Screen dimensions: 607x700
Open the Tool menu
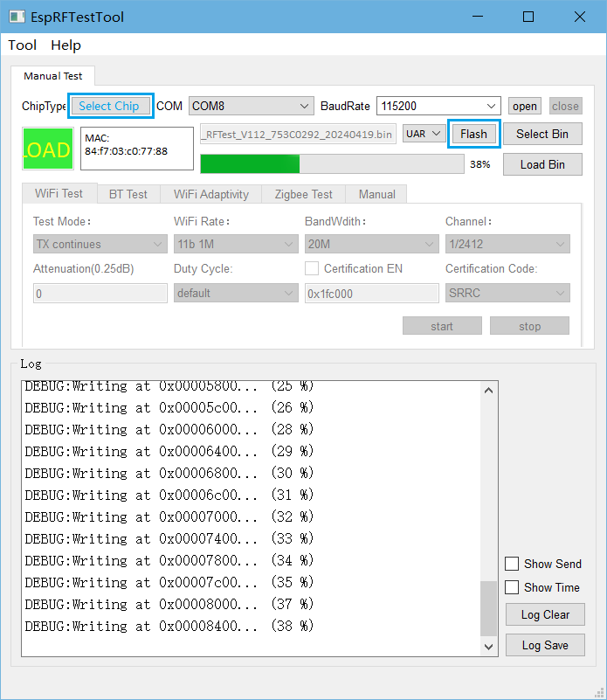[23, 45]
